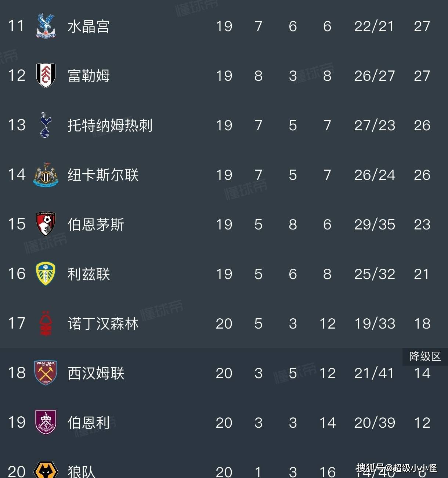Tap the Fulham club badge

point(46,76)
